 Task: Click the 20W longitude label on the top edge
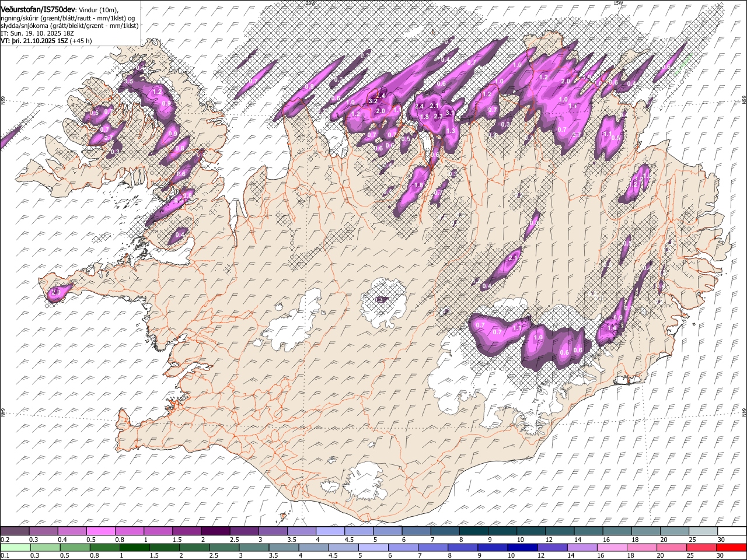pos(310,3)
